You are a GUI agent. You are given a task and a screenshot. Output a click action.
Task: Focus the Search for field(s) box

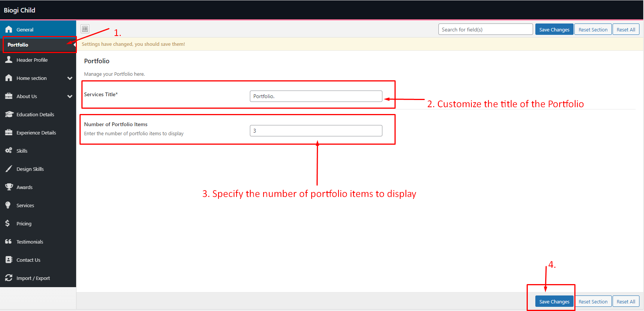point(485,30)
